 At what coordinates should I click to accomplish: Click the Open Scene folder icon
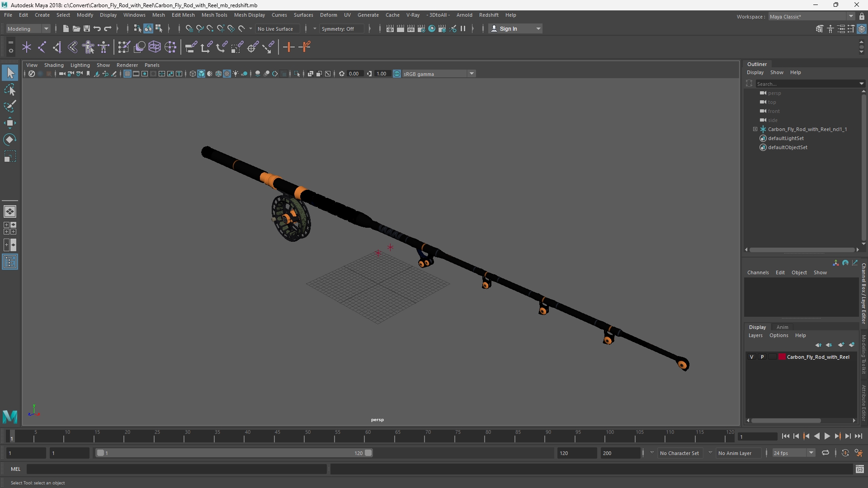coord(76,28)
